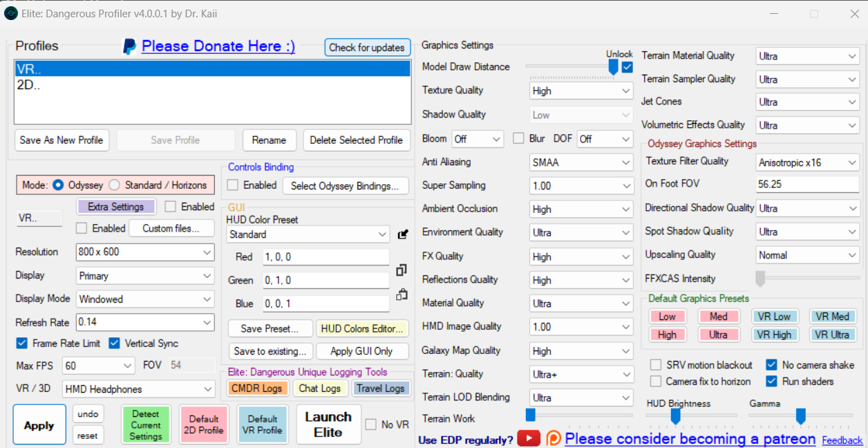Image resolution: width=868 pixels, height=448 pixels.
Task: Click the Gamma slider handle
Action: tap(800, 416)
